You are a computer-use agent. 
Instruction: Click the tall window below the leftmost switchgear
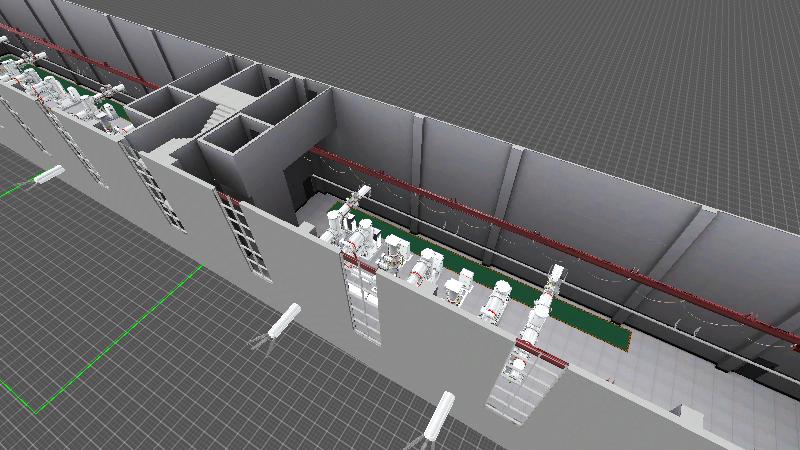(362, 298)
